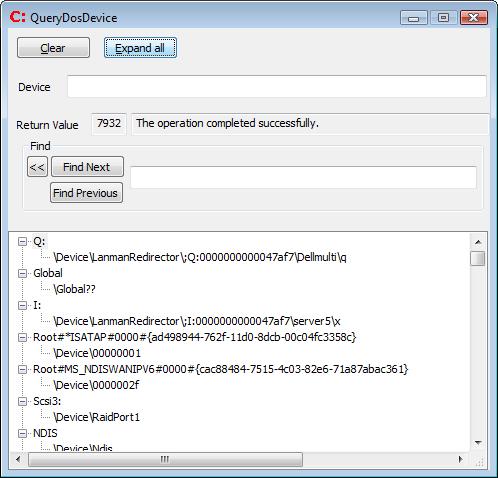Collapse the Scsi3: tree node

click(22, 401)
